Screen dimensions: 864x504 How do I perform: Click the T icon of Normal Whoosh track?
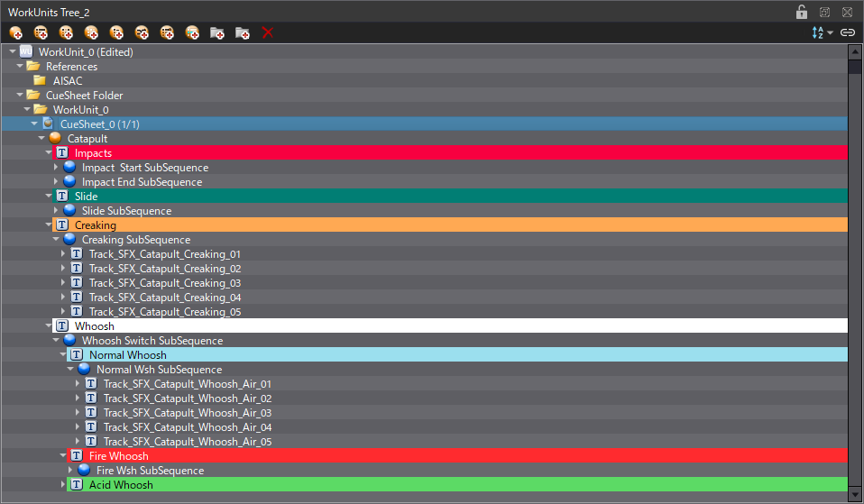pyautogui.click(x=77, y=354)
